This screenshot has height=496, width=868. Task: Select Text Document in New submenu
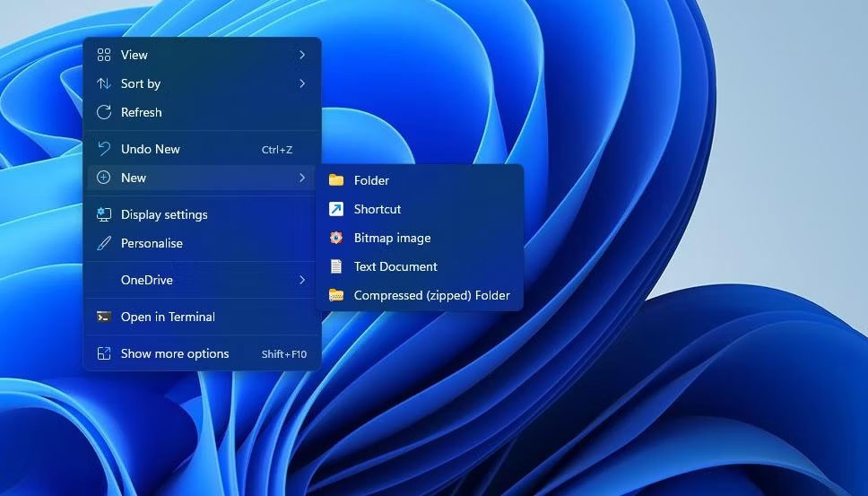[395, 266]
